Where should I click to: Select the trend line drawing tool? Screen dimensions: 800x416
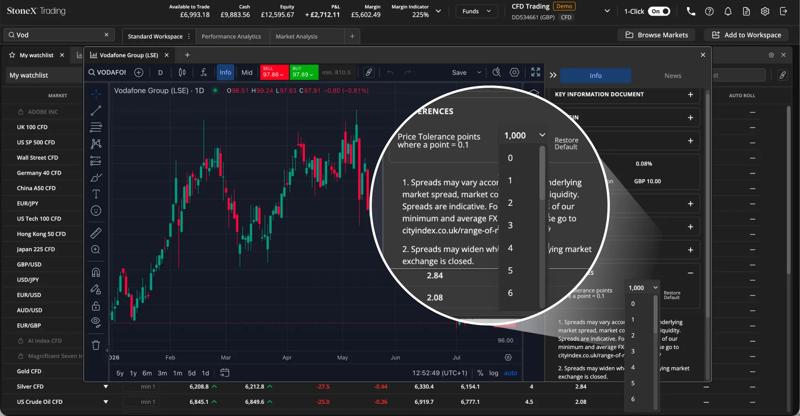[x=96, y=110]
